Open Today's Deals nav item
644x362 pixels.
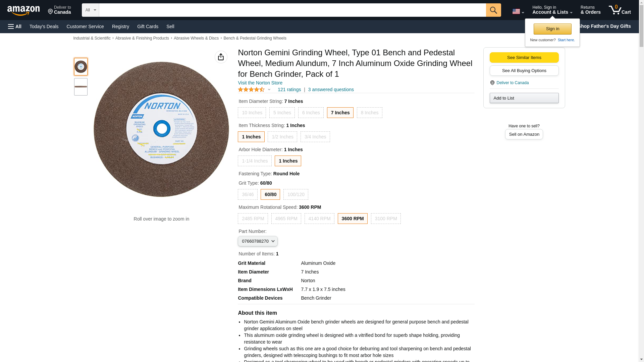pyautogui.click(x=44, y=26)
